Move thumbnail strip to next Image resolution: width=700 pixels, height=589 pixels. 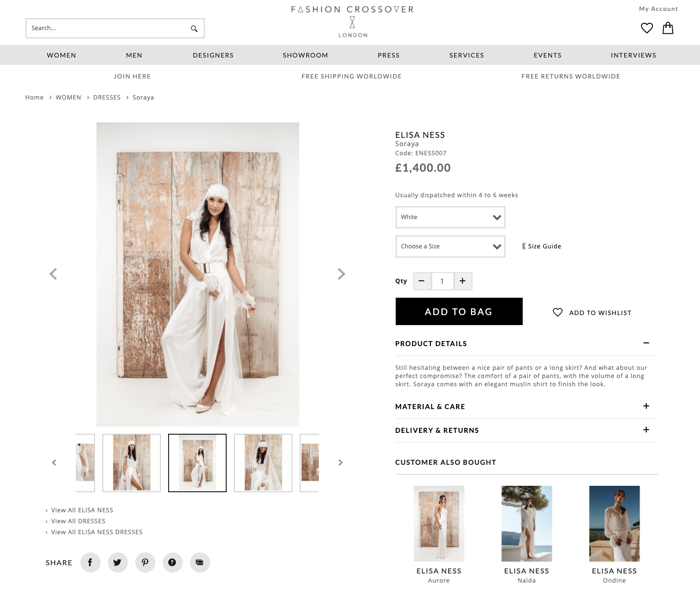340,463
